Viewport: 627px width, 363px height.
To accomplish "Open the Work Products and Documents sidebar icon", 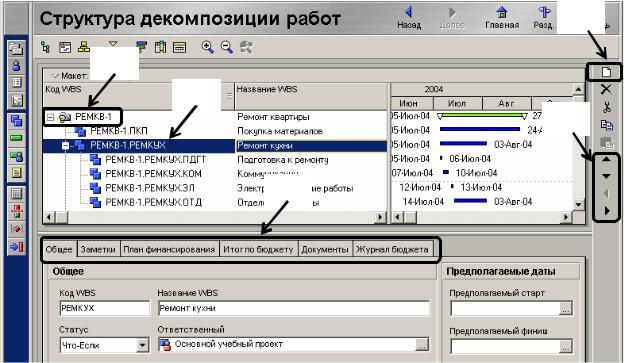I will pyautogui.click(x=16, y=173).
